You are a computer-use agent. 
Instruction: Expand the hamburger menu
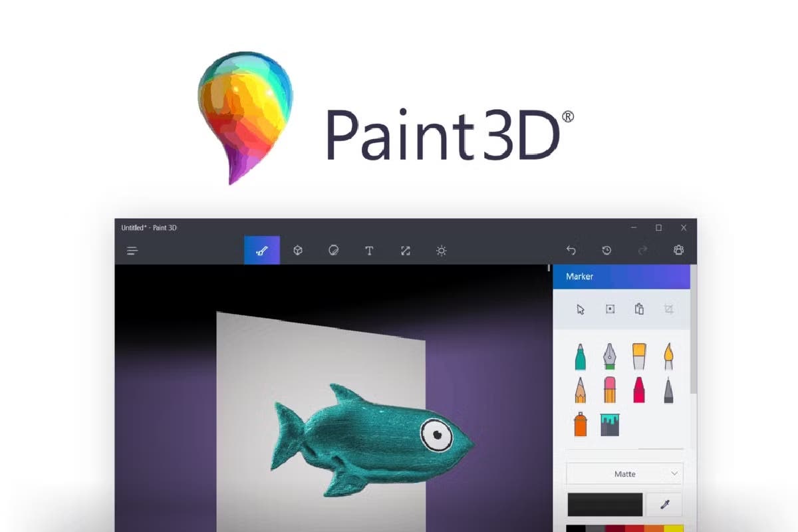[132, 251]
